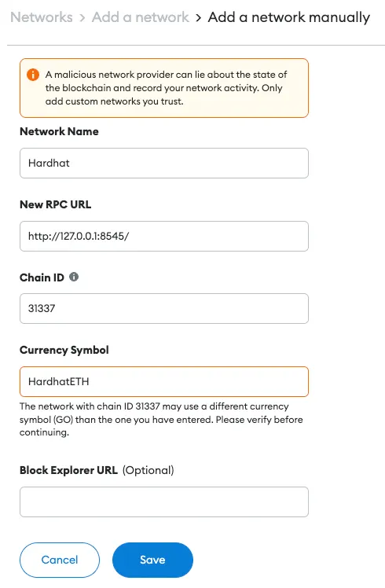Click the currency symbol mismatch warning text

click(161, 419)
